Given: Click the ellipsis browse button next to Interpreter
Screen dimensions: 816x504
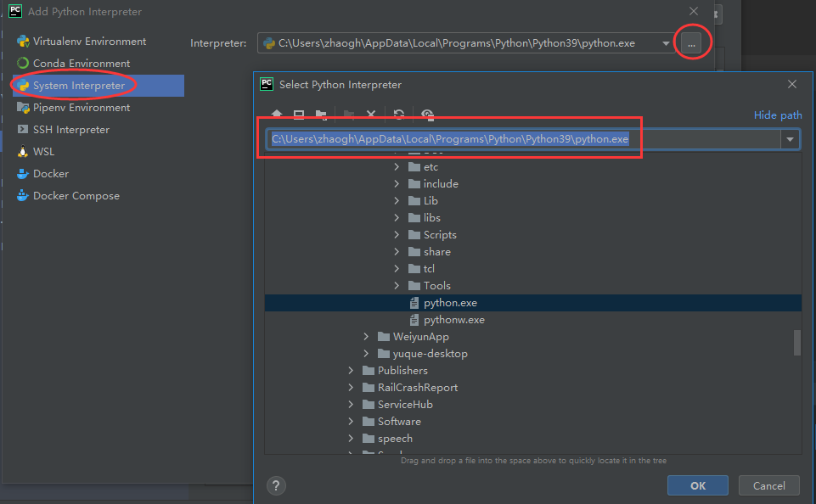Looking at the screenshot, I should pyautogui.click(x=691, y=43).
